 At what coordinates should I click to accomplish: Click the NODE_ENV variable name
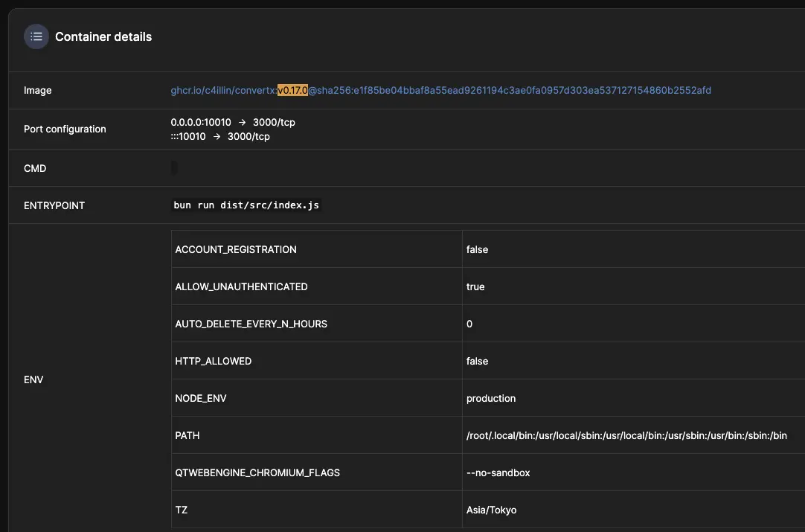[201, 399]
